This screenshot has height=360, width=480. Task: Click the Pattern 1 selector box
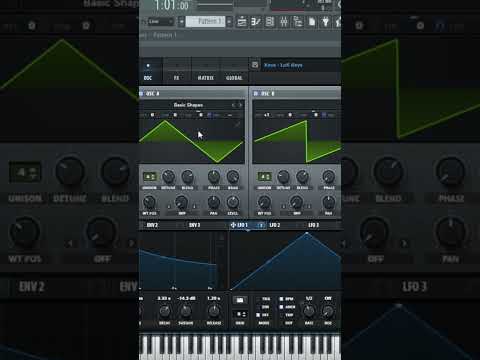206,21
